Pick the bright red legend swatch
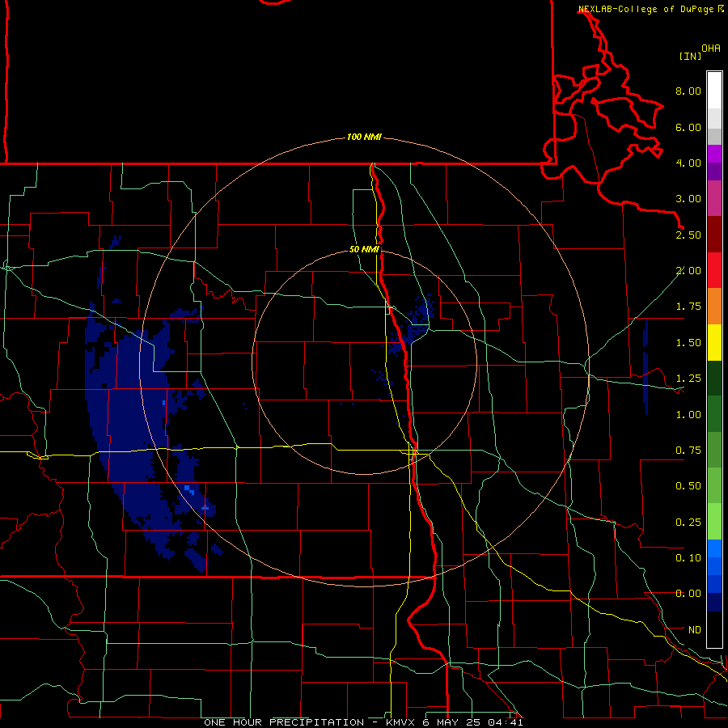The image size is (728, 728). pos(714,270)
